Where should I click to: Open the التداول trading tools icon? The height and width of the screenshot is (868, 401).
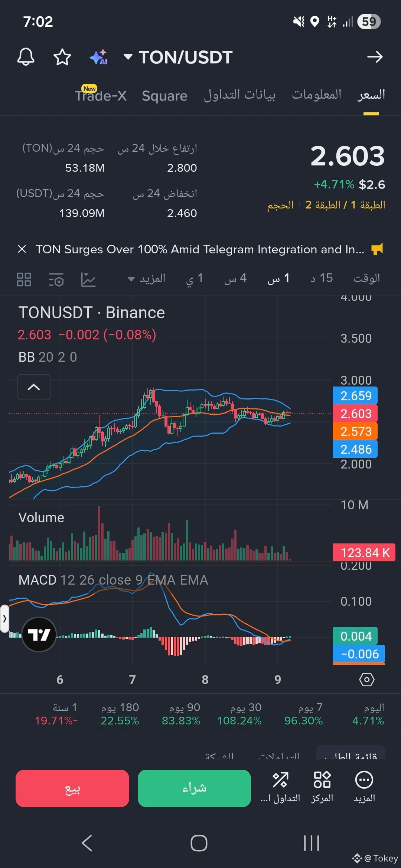[280, 787]
